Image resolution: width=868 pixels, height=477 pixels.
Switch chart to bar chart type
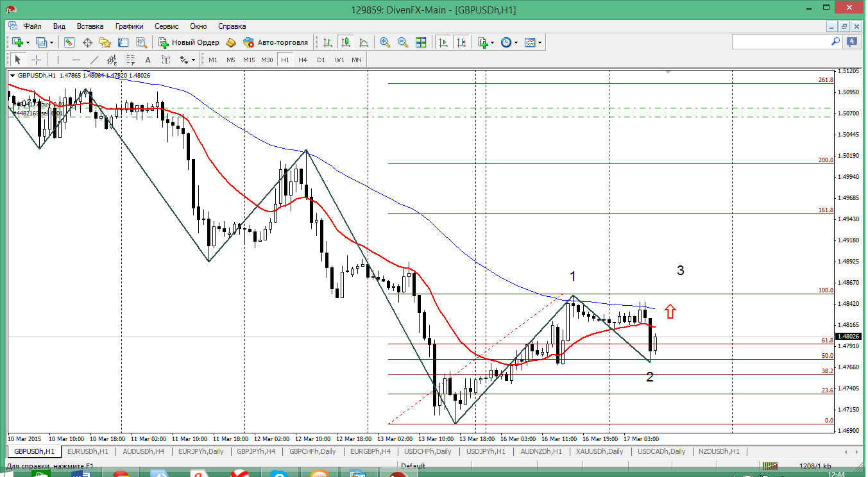tap(328, 42)
